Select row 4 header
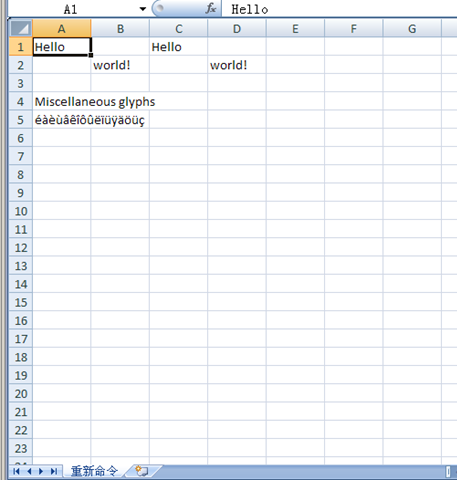This screenshot has height=480, width=457. tap(21, 101)
